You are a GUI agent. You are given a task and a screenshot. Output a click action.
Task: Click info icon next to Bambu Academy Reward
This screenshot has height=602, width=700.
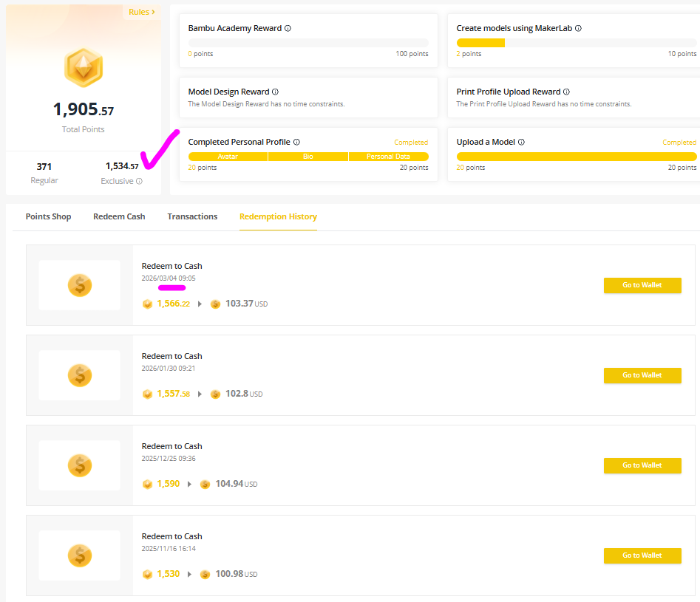(x=288, y=29)
